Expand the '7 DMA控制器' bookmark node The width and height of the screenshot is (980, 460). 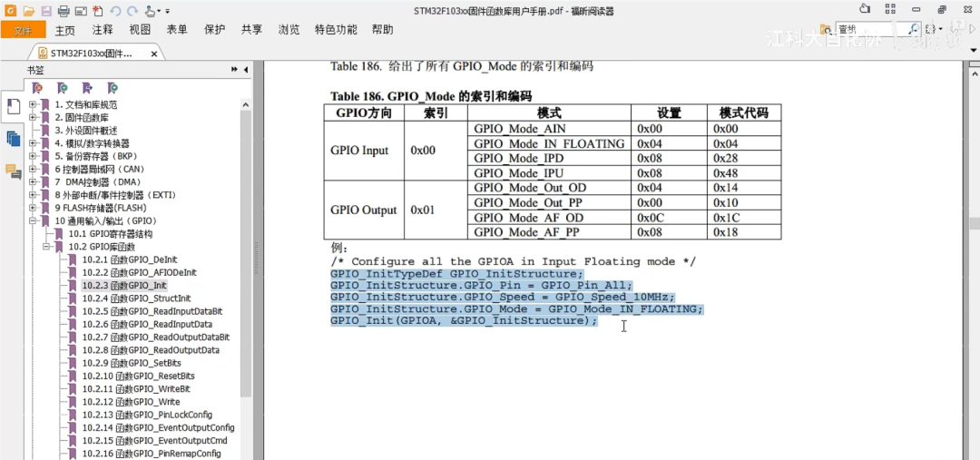click(32, 181)
